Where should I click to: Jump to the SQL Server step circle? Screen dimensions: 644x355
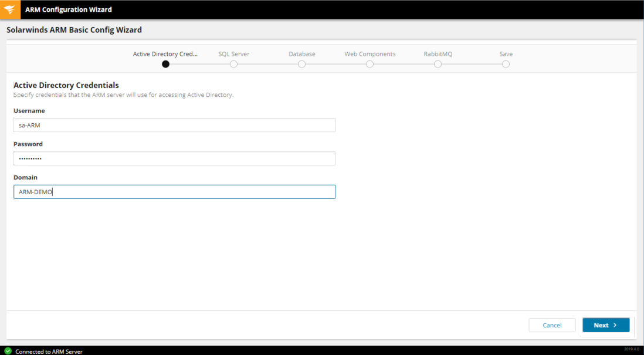point(233,65)
